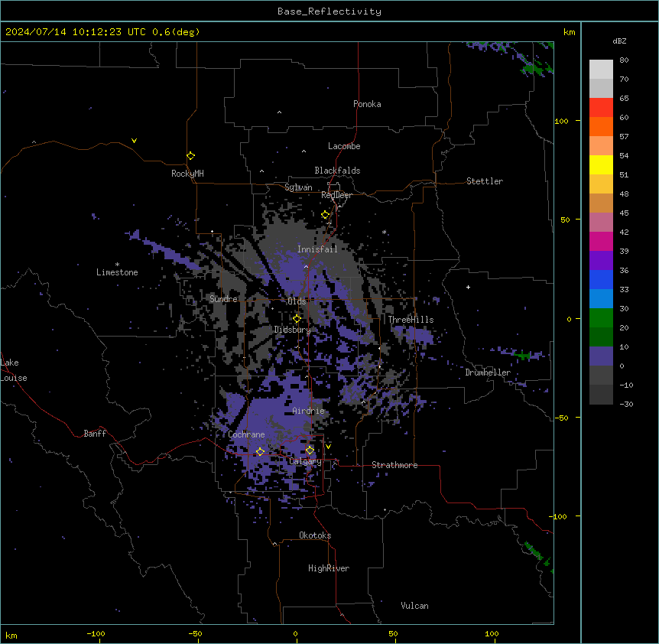
Task: Click the km unit label at top right
Action: pyautogui.click(x=570, y=32)
